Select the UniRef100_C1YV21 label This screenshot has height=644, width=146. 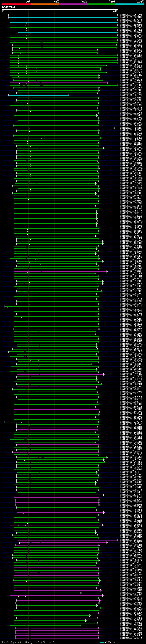click(131, 183)
